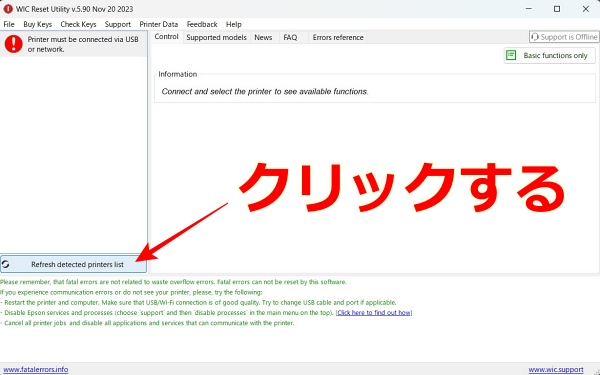Open the www.fatalerrors.info link
The height and width of the screenshot is (375, 600).
tap(36, 370)
